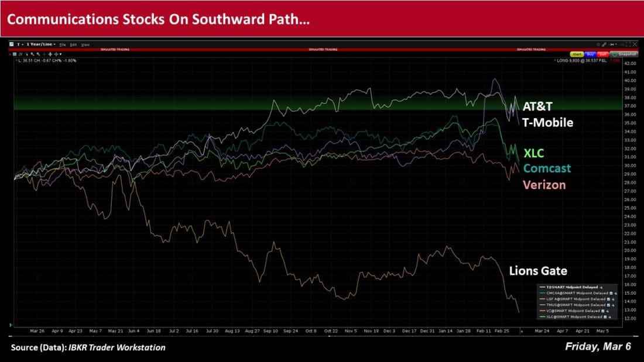
Task: Click the VZ legend grid icon
Action: click(602, 311)
